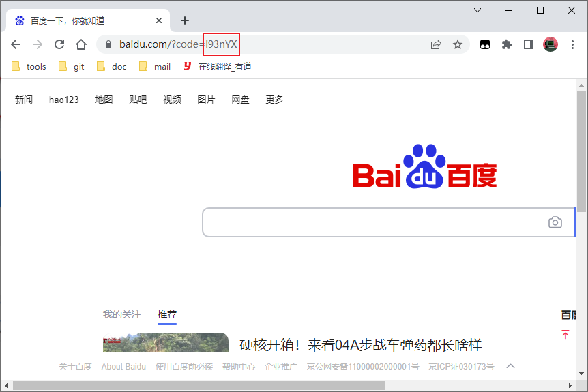Open the Chrome three-dot menu
This screenshot has height=392, width=588.
click(572, 44)
